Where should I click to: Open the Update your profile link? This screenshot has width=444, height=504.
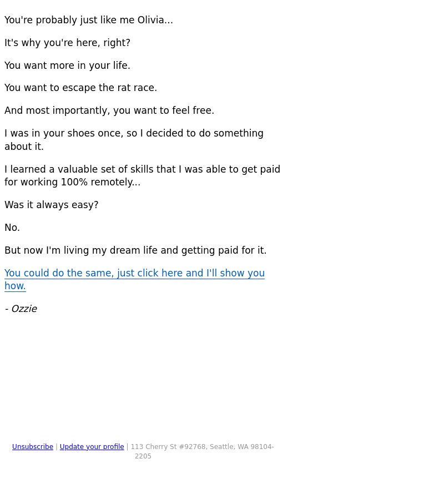coord(92,447)
